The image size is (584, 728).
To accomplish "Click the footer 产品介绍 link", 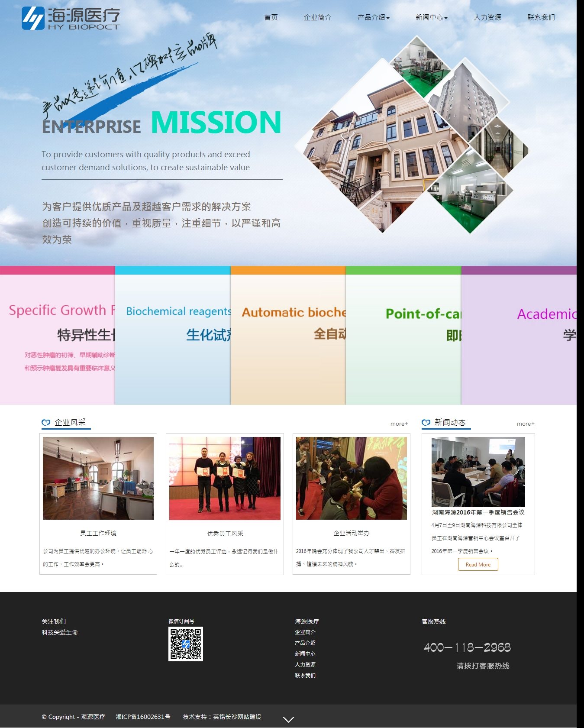I will point(305,643).
